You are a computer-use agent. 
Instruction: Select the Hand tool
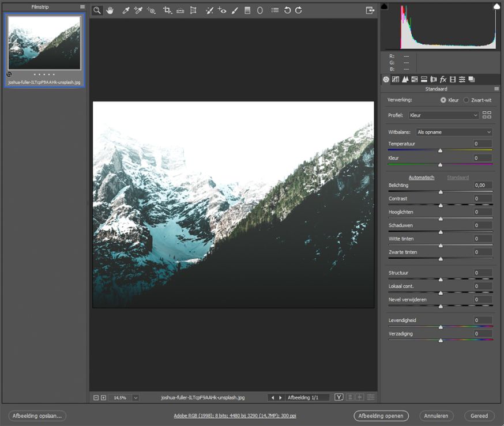click(x=110, y=10)
